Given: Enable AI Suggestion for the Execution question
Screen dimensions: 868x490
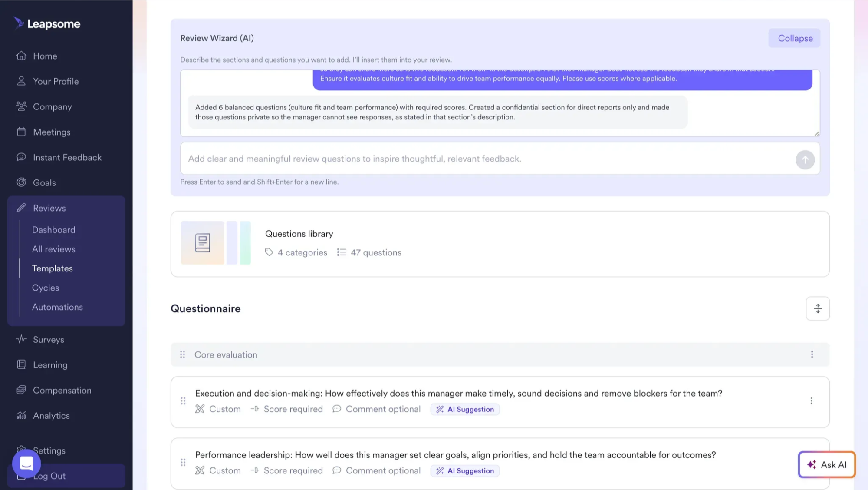Looking at the screenshot, I should (x=464, y=409).
